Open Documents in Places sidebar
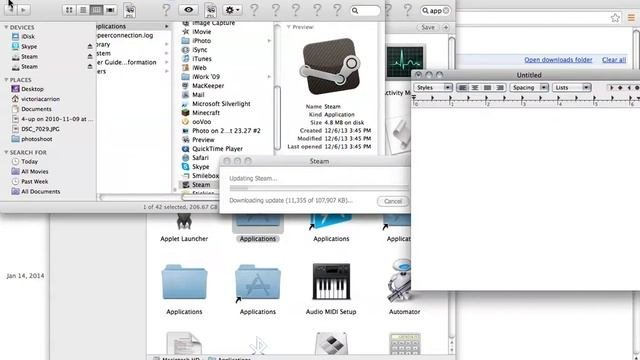The height and width of the screenshot is (360, 640). point(36,109)
